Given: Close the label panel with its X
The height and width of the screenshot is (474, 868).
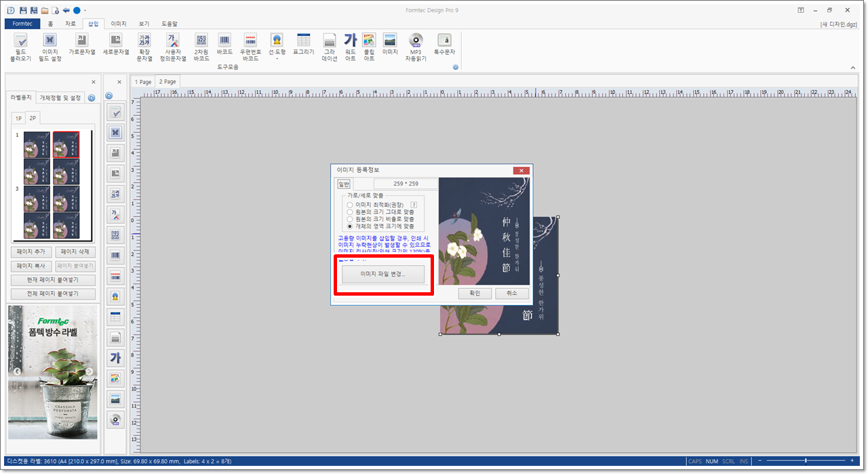Looking at the screenshot, I should coord(94,82).
